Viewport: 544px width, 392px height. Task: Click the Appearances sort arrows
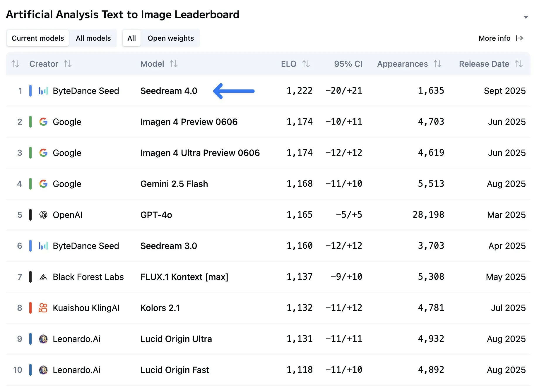pyautogui.click(x=437, y=64)
